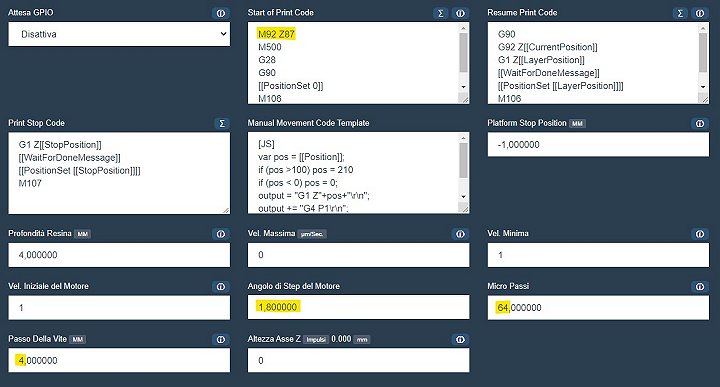Click into the Print Stop Code textarea
Image resolution: width=720 pixels, height=387 pixels.
pyautogui.click(x=119, y=173)
